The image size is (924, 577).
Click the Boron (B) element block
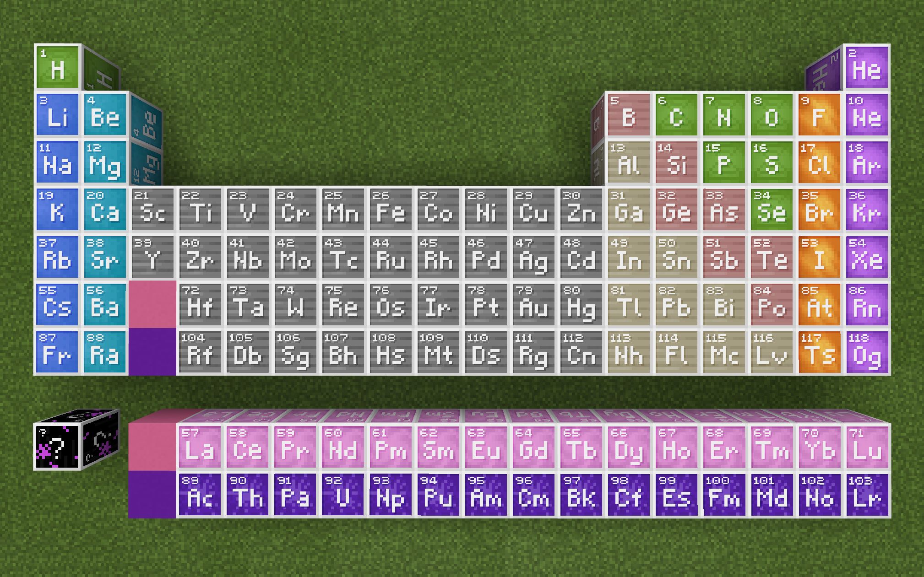coord(629,114)
